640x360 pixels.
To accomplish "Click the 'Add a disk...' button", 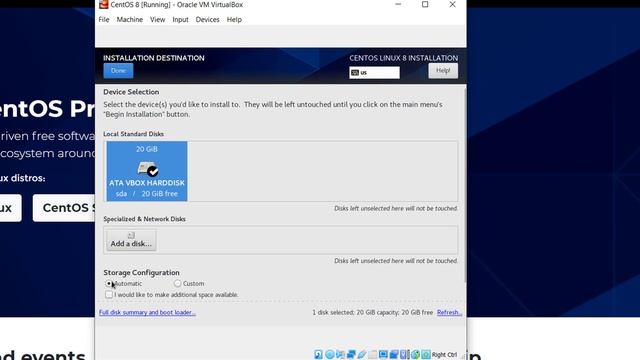I will (131, 240).
